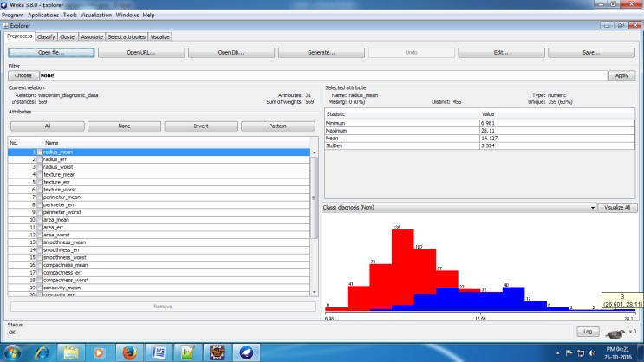Open Internet Explorer from the taskbar
The width and height of the screenshot is (644, 362).
point(41,352)
